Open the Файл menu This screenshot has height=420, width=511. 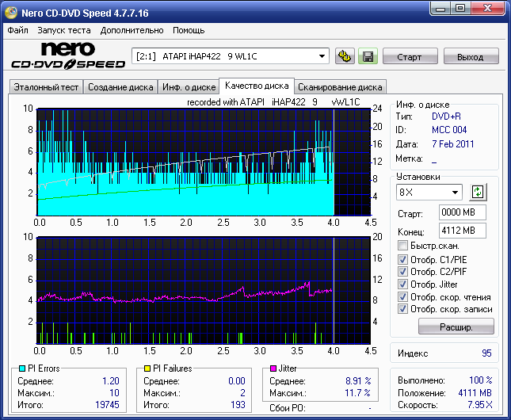(17, 30)
